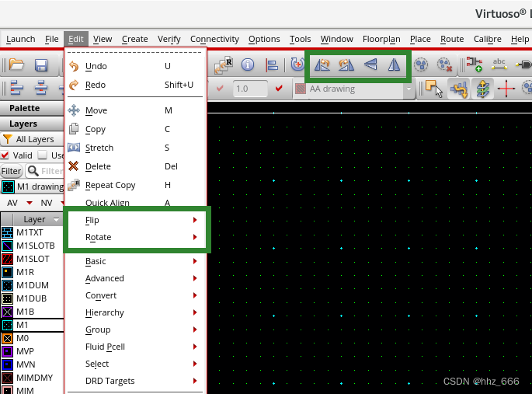
Task: Click the rotate right toolbar icon
Action: point(346,66)
